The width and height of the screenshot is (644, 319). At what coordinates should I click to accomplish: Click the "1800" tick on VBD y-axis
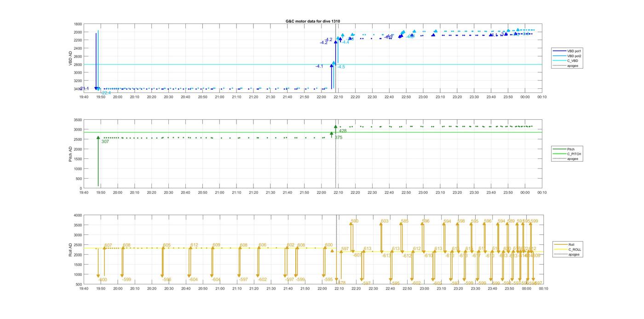pyautogui.click(x=78, y=24)
